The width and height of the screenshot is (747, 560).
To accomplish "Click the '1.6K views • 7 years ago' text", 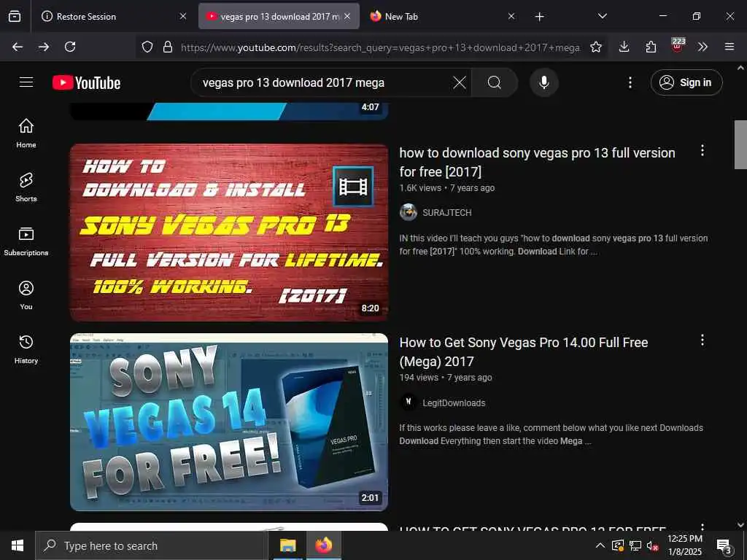I will 447,188.
